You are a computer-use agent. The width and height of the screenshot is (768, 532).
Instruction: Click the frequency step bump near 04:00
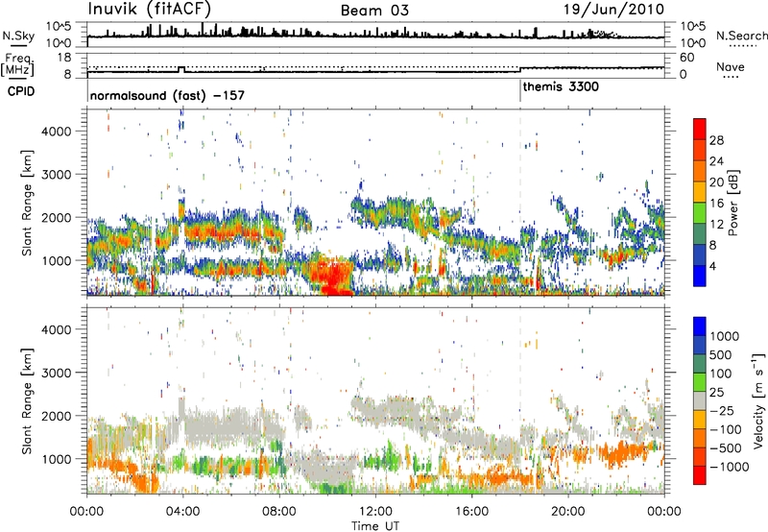181,69
